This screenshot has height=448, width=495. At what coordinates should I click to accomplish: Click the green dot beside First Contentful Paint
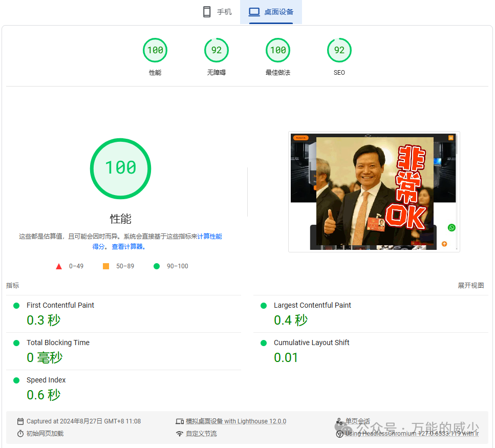pos(16,306)
